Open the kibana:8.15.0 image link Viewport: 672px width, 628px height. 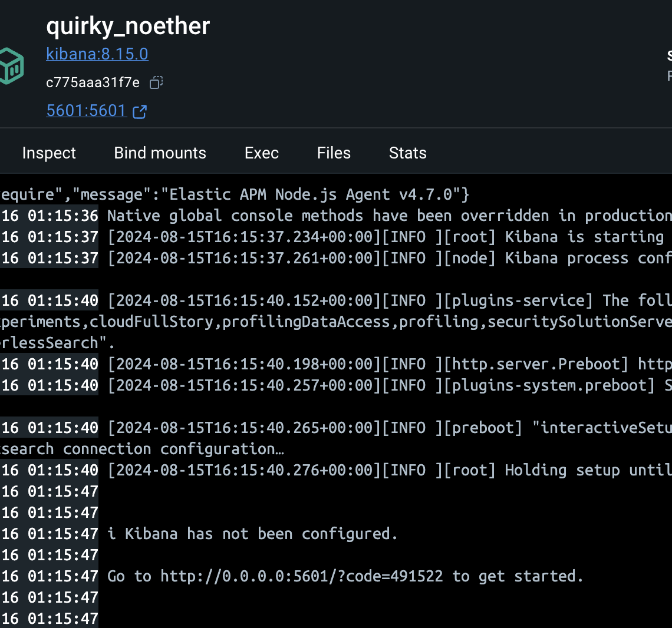tap(97, 54)
